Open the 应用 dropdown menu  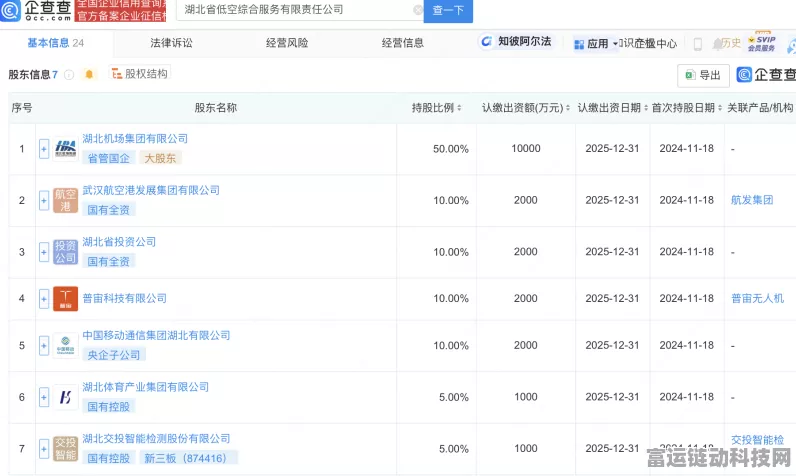click(x=596, y=44)
